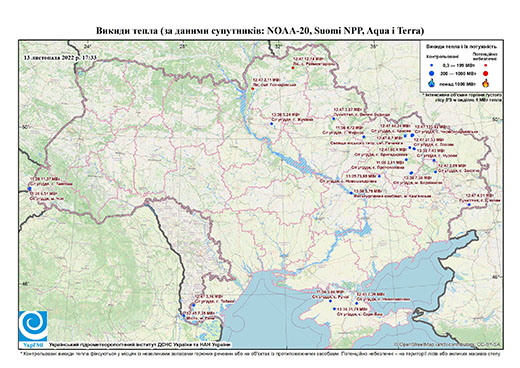The image size is (520, 368).
Task: Click the 11:26 6,51 МВт label
Action: [x=44, y=193]
